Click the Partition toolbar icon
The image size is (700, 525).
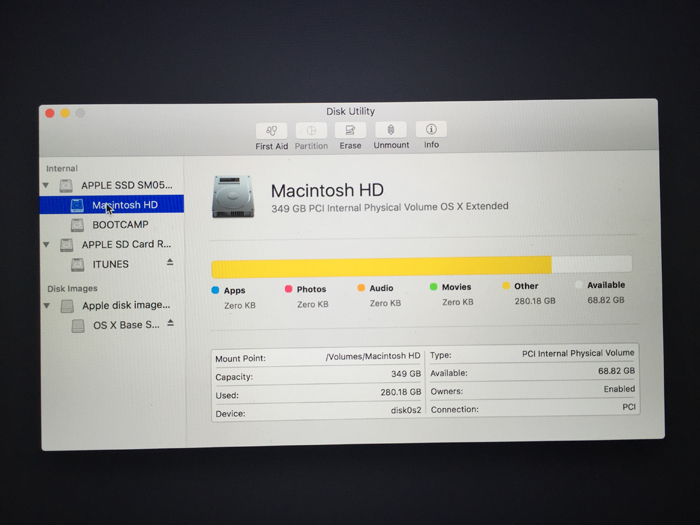(x=311, y=130)
